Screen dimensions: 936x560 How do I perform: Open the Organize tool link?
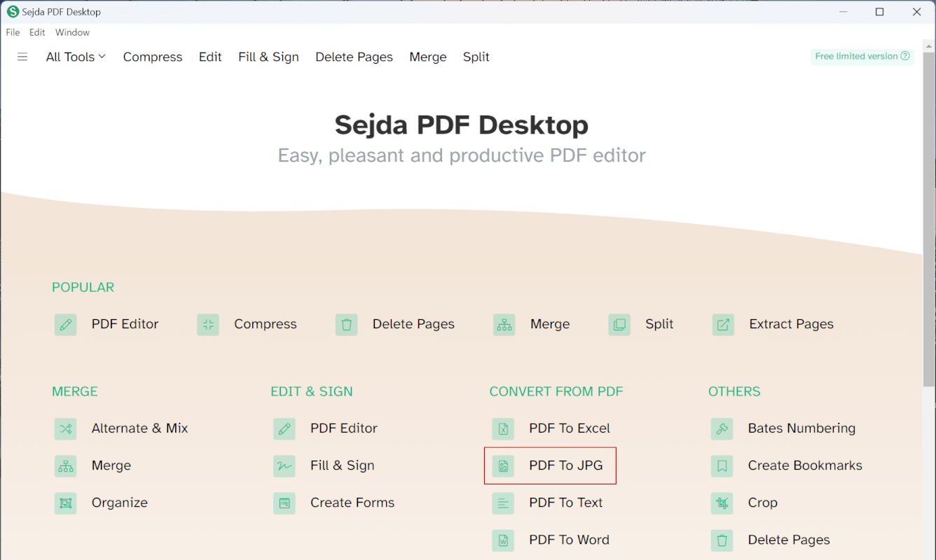tap(120, 503)
